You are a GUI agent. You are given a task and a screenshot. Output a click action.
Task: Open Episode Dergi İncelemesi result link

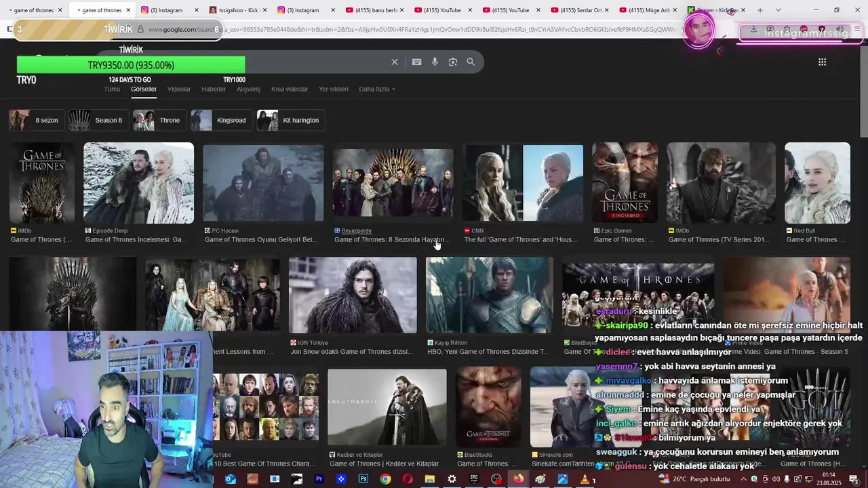click(136, 239)
